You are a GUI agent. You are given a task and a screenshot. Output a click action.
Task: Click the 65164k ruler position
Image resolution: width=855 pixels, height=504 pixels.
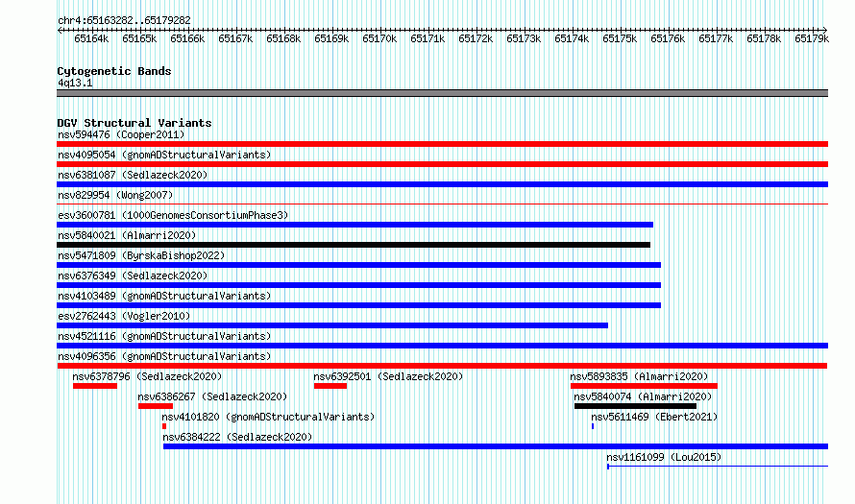(x=91, y=38)
